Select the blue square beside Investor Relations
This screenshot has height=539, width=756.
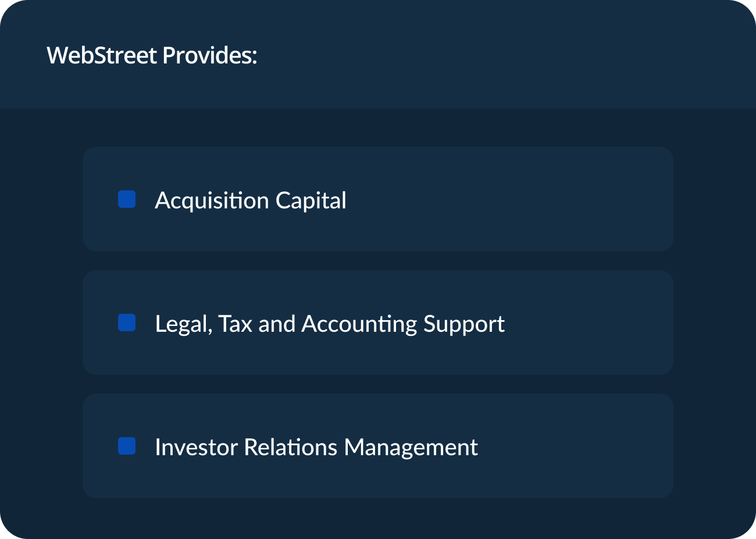pos(127,446)
